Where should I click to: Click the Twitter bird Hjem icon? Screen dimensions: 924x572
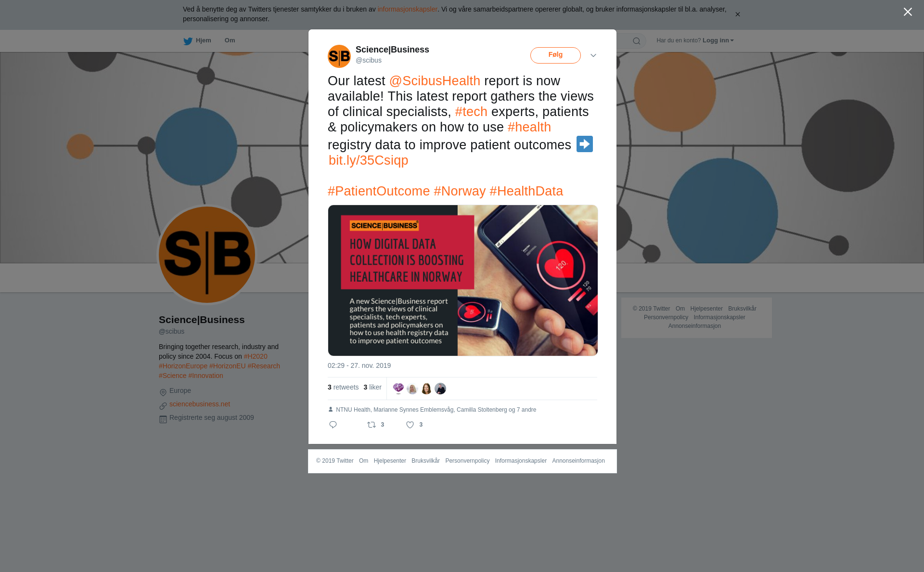[188, 41]
